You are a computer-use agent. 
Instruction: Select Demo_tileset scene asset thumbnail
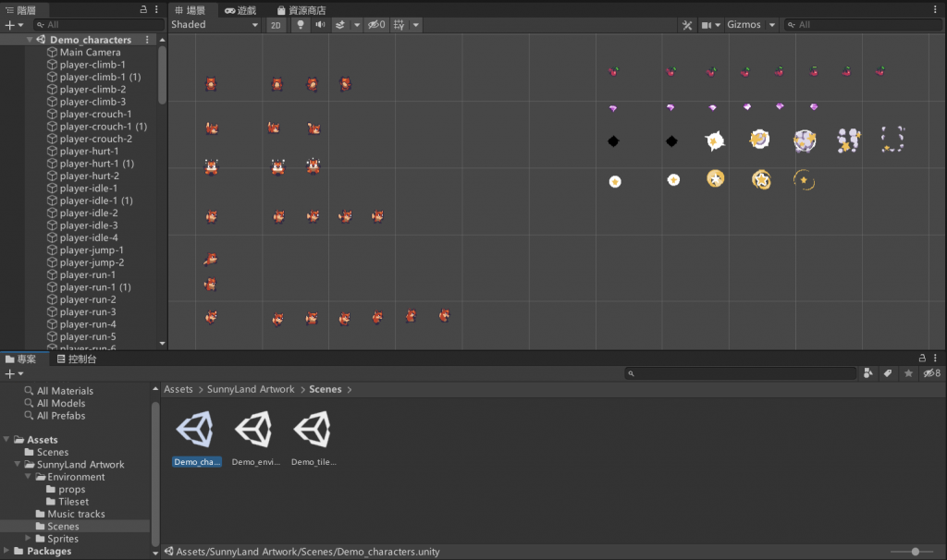coord(313,429)
